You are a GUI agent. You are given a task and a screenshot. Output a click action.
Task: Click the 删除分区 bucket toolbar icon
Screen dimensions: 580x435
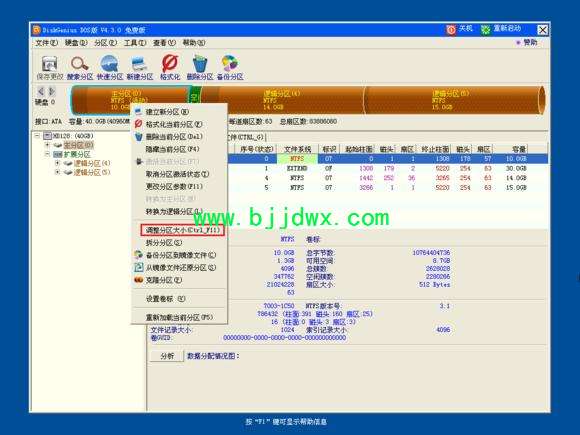[x=200, y=64]
